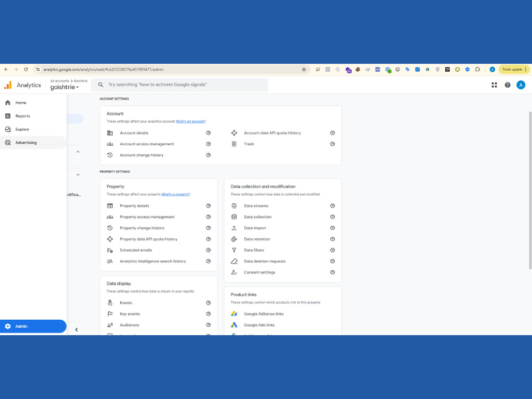Click the Admin gear button
Viewport: 532px width, 399px height.
(33, 326)
